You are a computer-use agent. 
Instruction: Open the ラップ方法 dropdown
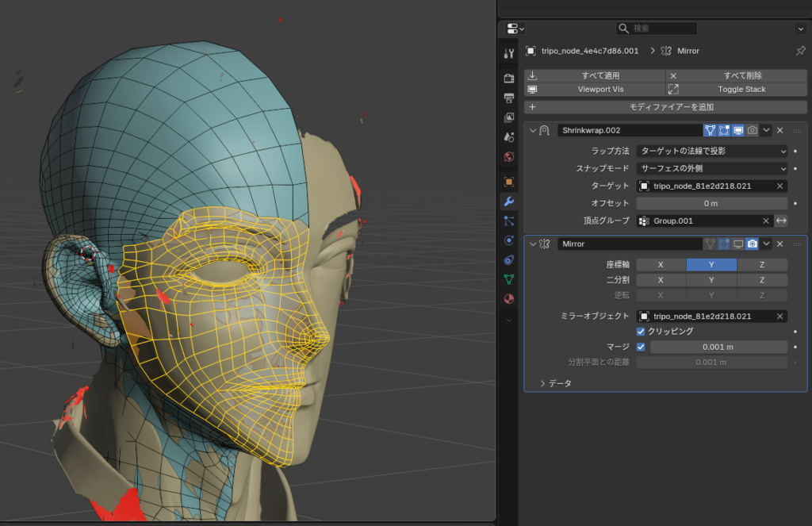[712, 151]
